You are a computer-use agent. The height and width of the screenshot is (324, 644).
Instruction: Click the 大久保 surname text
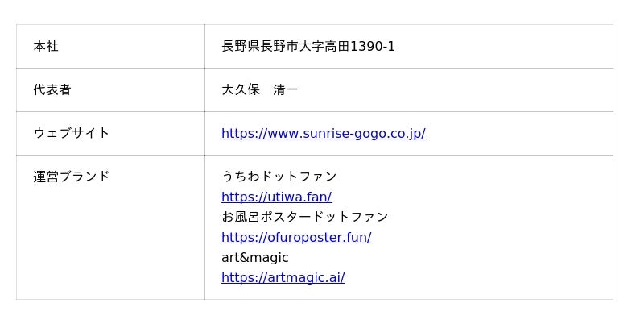[x=241, y=90]
